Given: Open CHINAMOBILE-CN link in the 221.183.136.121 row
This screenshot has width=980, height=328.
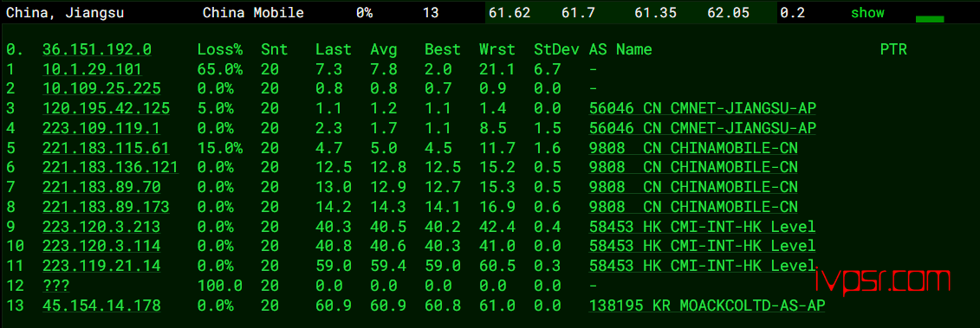Looking at the screenshot, I should [x=693, y=167].
